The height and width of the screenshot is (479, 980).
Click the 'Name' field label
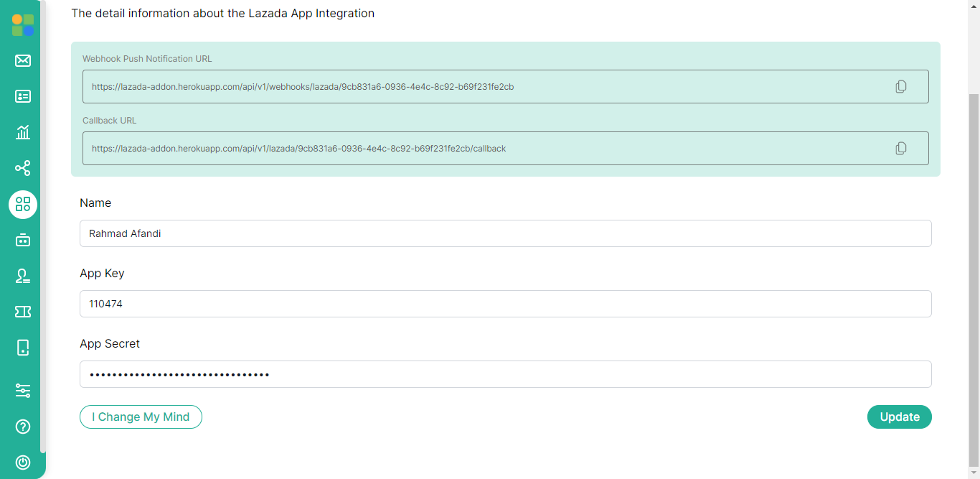point(95,203)
